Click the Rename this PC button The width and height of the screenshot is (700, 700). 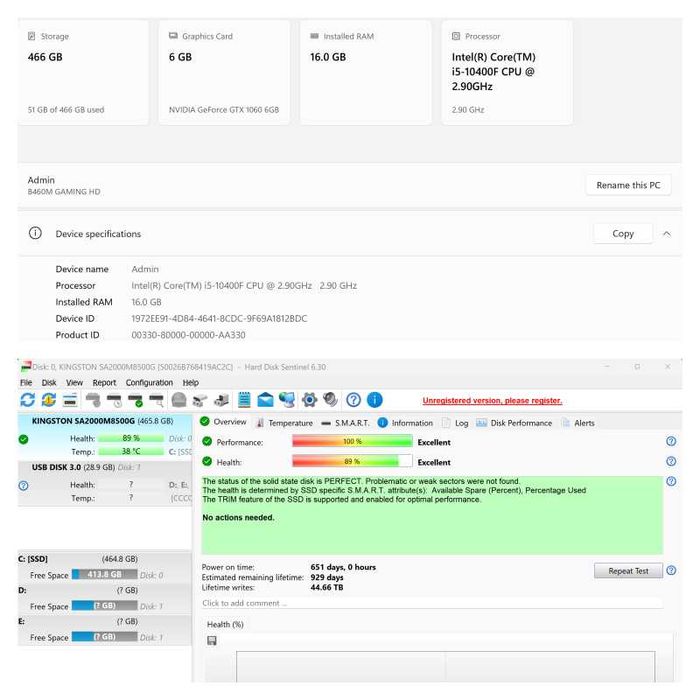pyautogui.click(x=628, y=185)
